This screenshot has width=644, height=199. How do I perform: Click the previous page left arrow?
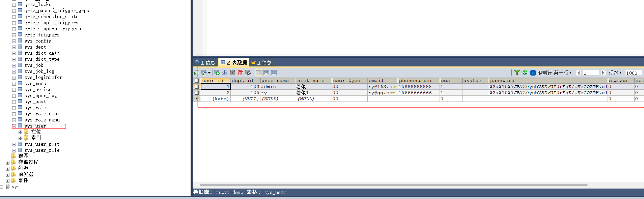(x=579, y=73)
